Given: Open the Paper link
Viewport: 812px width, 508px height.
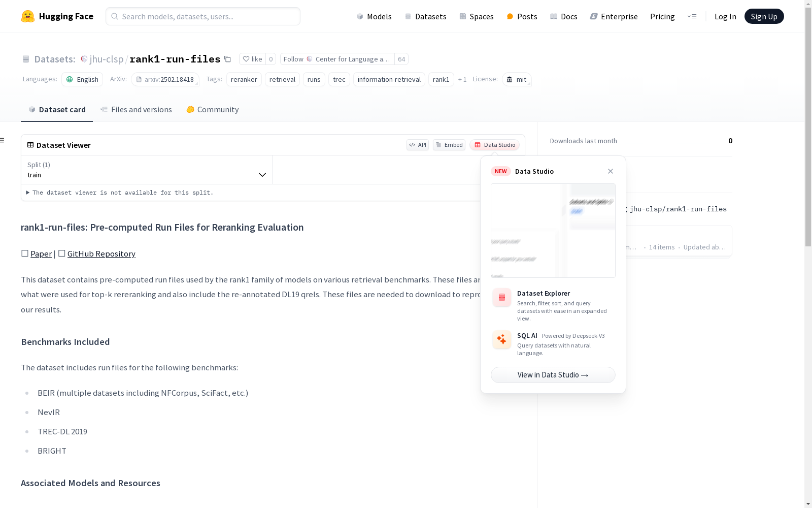Looking at the screenshot, I should click(41, 253).
